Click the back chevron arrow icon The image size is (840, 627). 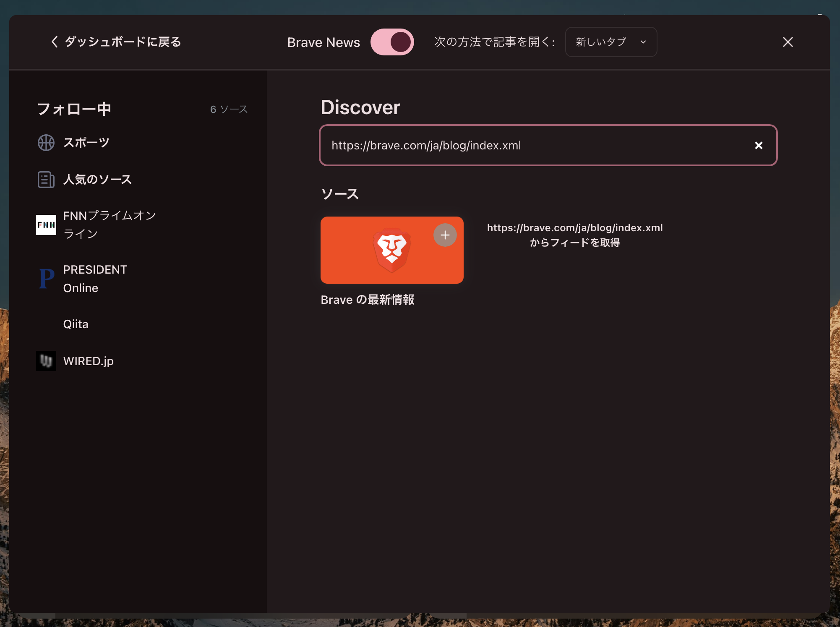[55, 42]
